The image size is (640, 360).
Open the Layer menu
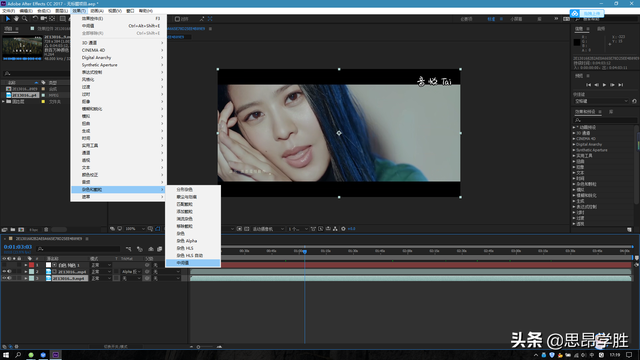click(61, 11)
